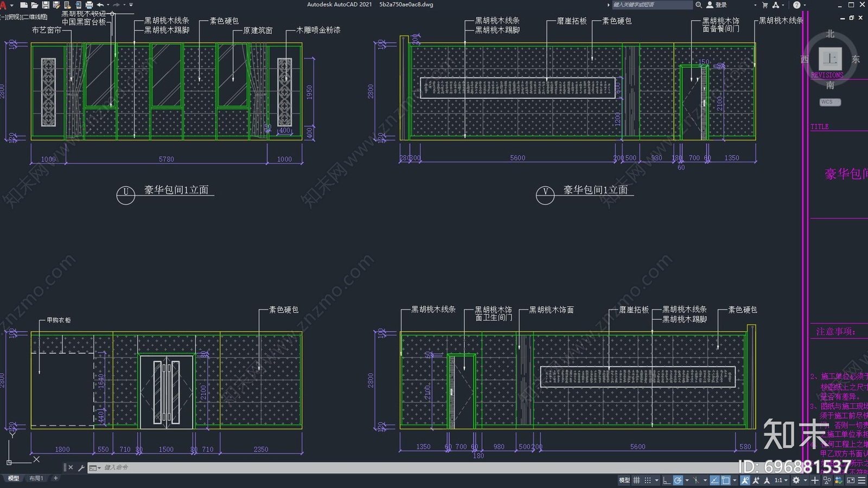Click the 二维线框 visual style label
This screenshot has height=488, width=868.
tap(34, 17)
